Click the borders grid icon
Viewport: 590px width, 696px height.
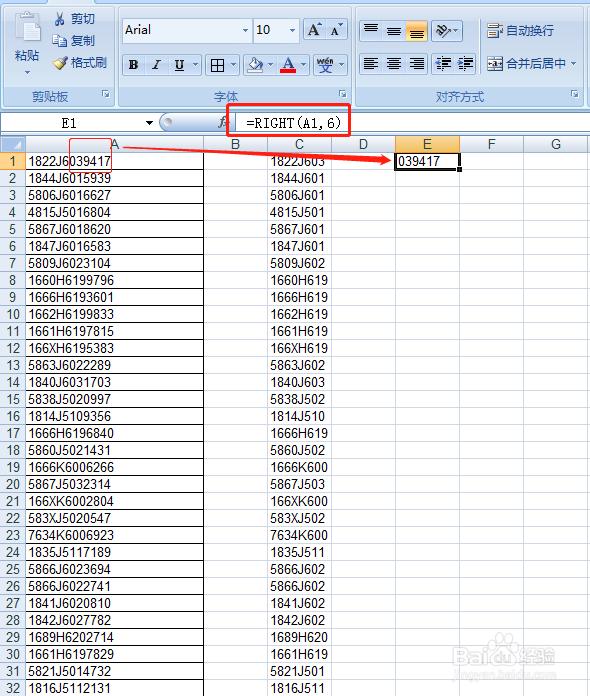click(x=218, y=65)
